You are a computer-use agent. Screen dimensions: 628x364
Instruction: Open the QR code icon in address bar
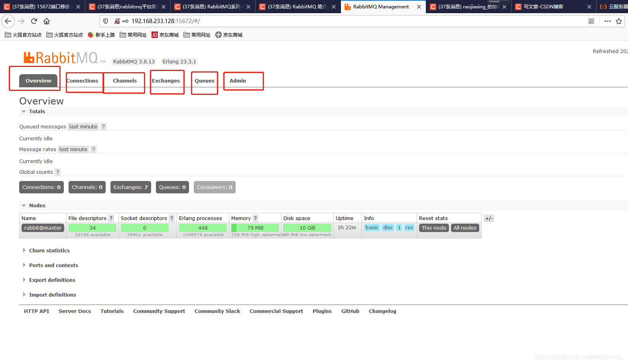point(591,21)
